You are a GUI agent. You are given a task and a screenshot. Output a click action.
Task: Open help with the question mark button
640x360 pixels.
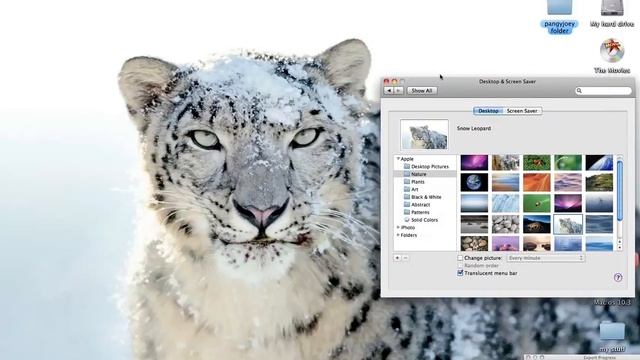pyautogui.click(x=618, y=278)
